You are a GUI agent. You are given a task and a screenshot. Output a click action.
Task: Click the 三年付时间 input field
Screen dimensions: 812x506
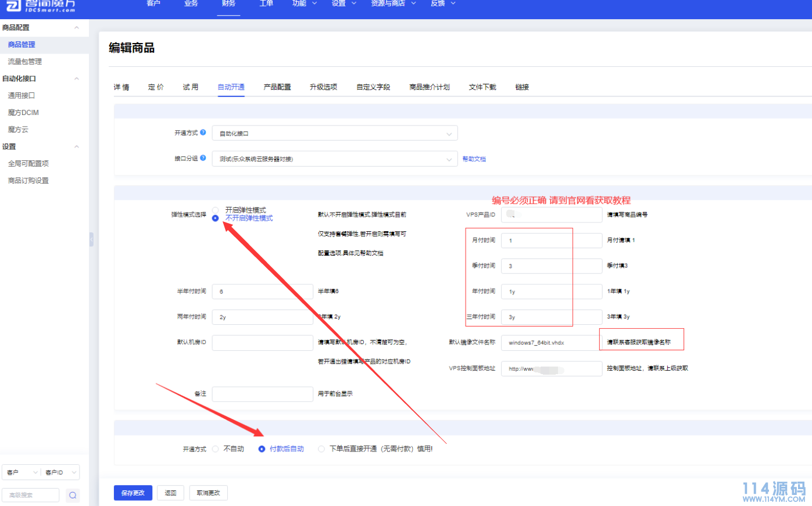552,317
